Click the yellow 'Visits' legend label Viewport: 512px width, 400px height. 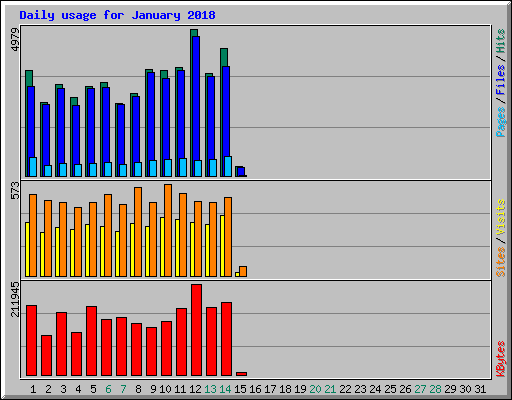[501, 218]
